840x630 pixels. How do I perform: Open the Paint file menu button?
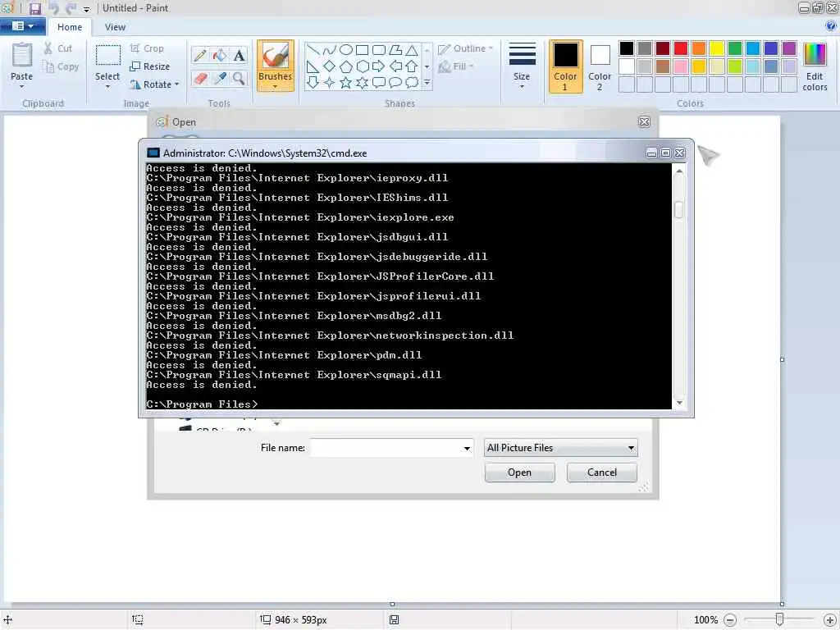tap(22, 26)
